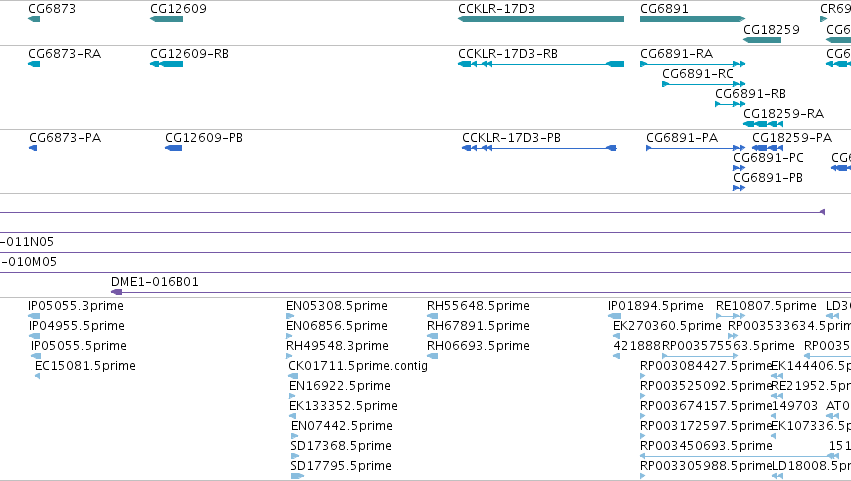The image size is (851, 481).
Task: Click transcript label CG6891-RA
Action: coord(677,54)
